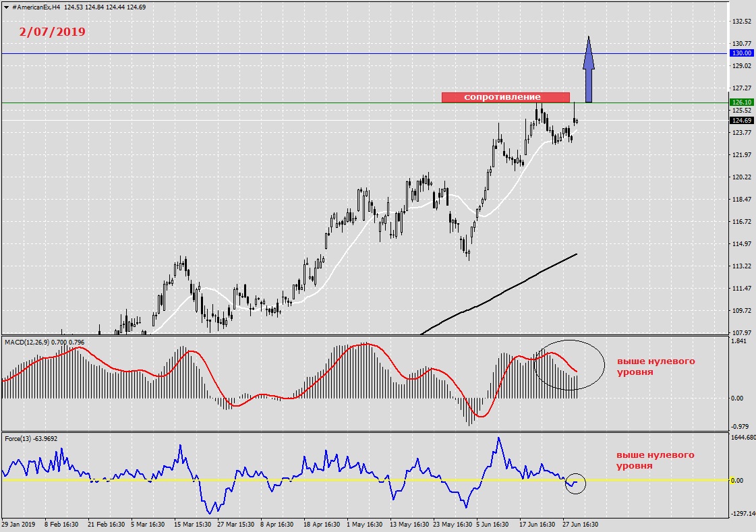Select the red сопротивление resistance label
Screen dimensions: 756x532
505,97
